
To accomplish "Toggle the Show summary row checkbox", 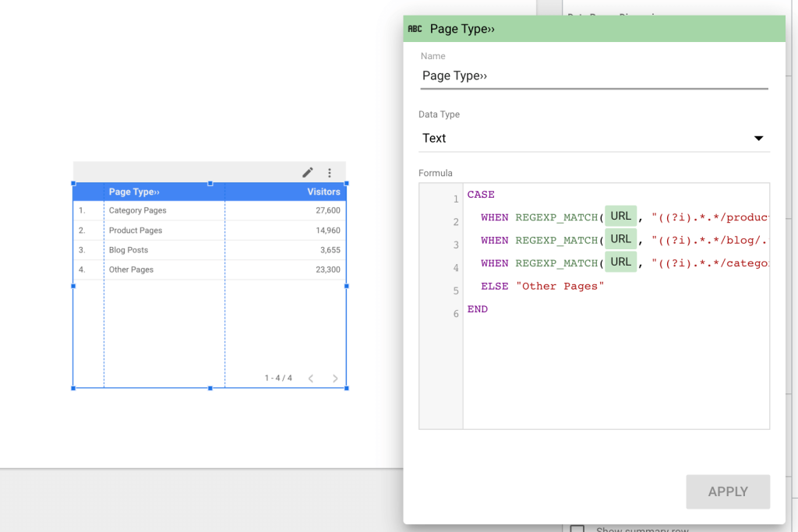I will (577, 529).
